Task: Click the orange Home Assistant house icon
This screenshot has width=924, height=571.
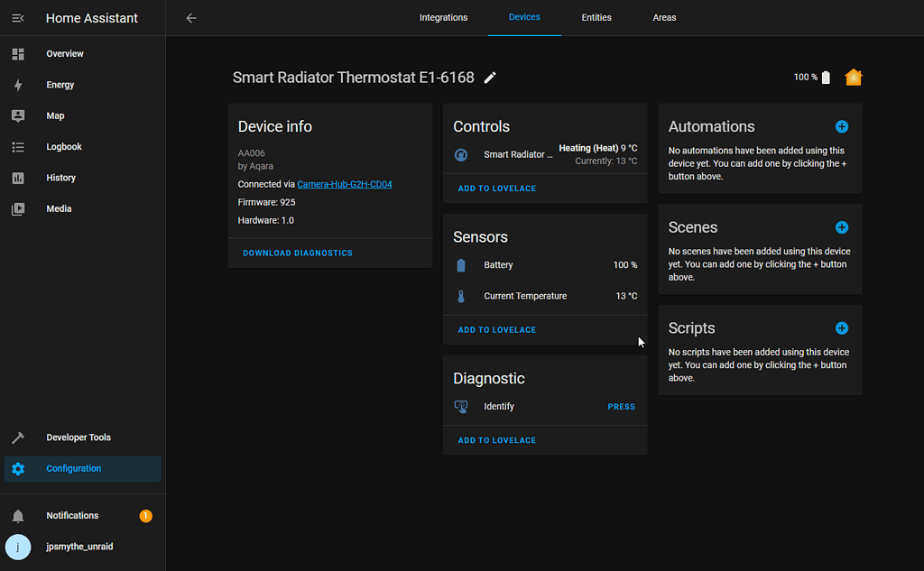Action: click(853, 78)
